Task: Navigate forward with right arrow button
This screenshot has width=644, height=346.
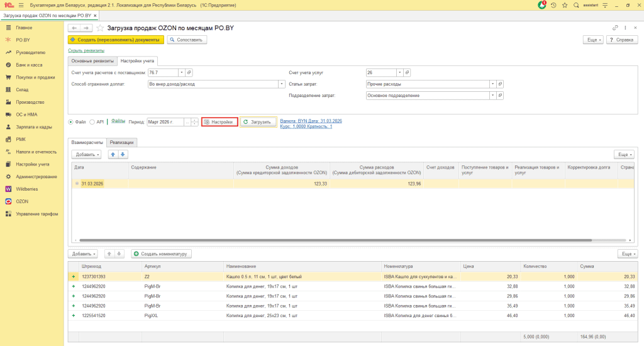Action: click(86, 28)
